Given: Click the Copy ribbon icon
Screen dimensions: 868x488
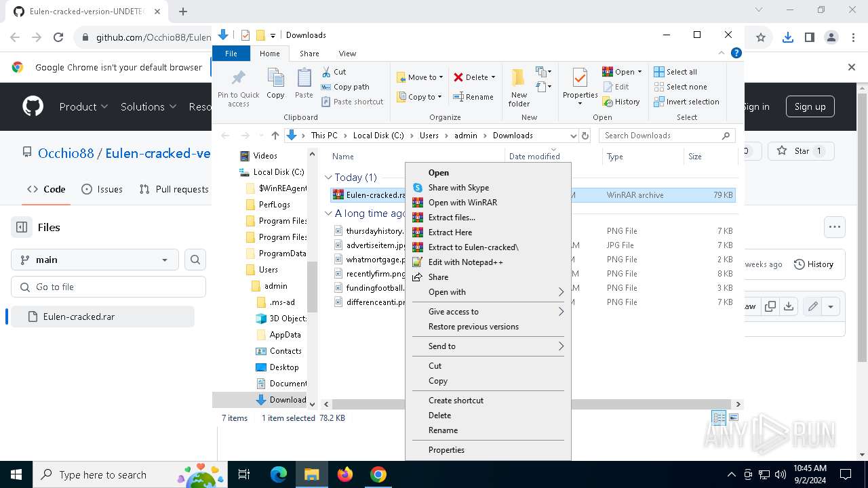Looking at the screenshot, I should (275, 83).
